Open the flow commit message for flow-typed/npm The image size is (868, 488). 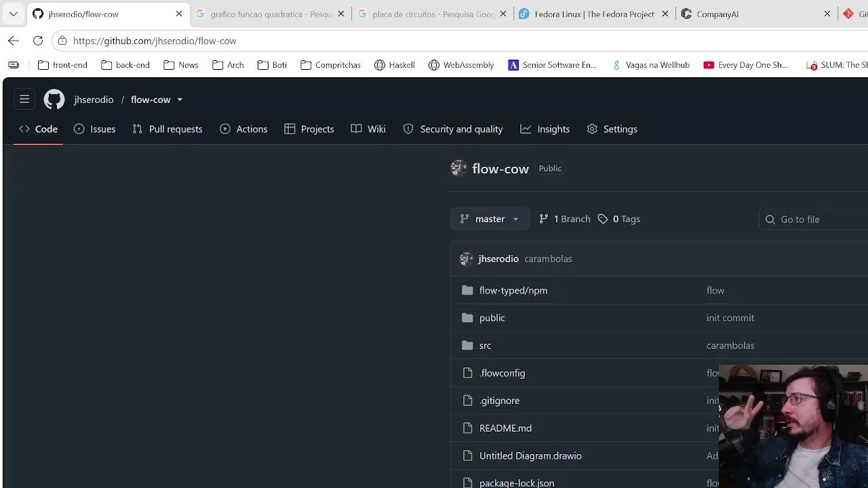715,290
